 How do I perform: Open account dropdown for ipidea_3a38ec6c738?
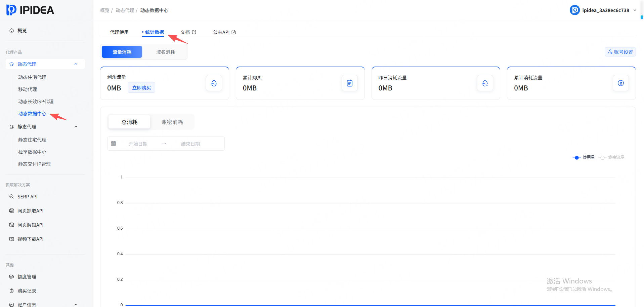point(635,10)
